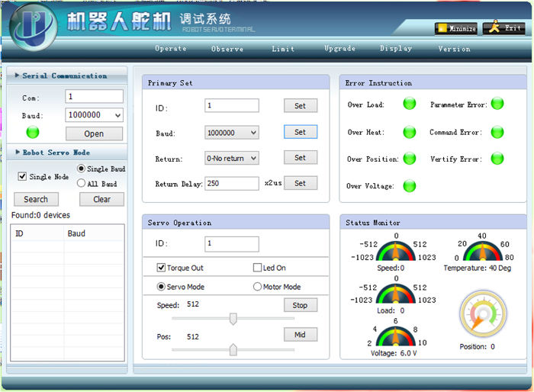Click the Speed slider handle
The height and width of the screenshot is (392, 534).
pos(233,319)
